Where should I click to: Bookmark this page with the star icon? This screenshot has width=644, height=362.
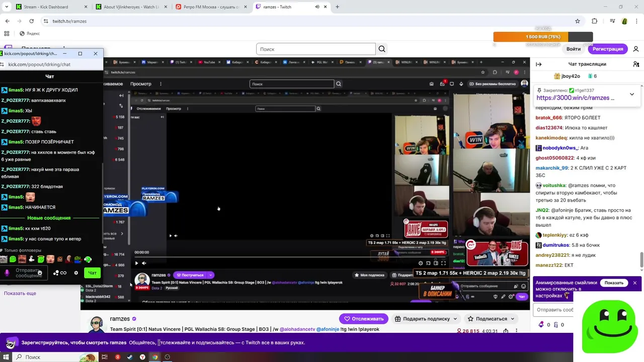pyautogui.click(x=578, y=21)
